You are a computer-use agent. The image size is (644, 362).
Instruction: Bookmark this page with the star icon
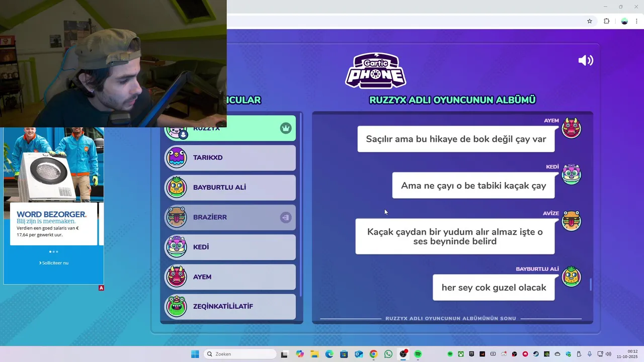click(x=590, y=21)
